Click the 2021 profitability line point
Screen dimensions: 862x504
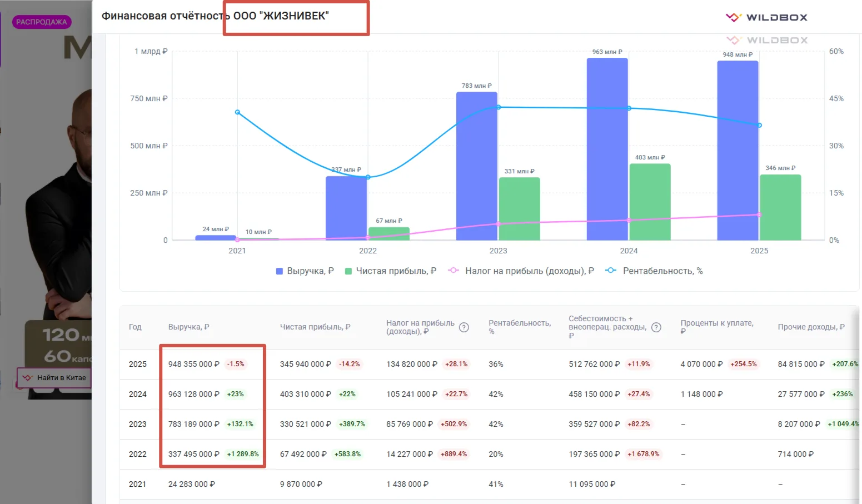click(x=237, y=112)
